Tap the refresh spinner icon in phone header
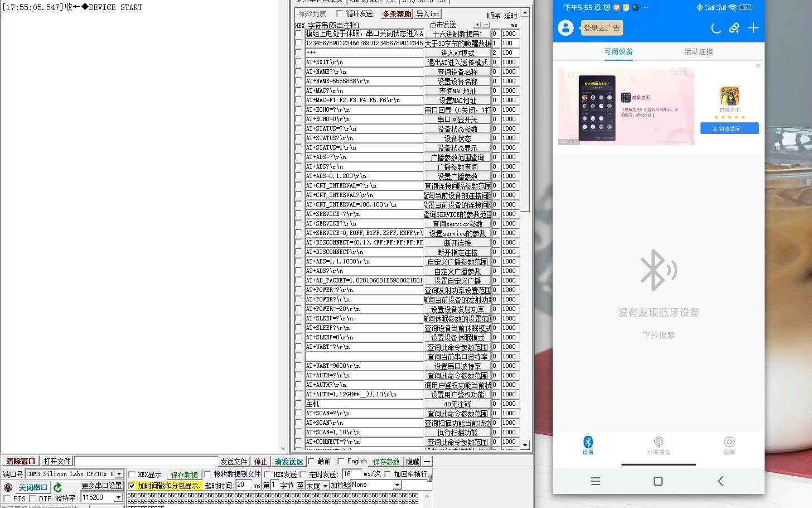The height and width of the screenshot is (508, 812). [717, 28]
